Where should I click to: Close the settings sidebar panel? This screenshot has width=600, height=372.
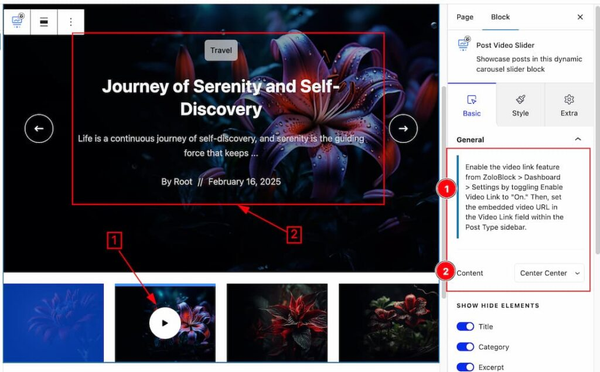580,17
